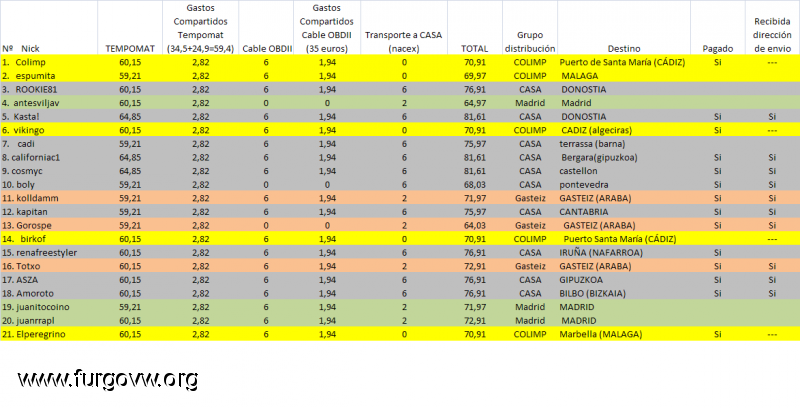Viewport: 800px width, 408px height.
Task: Click destination 'GIPUZKOA'
Action: tap(581, 279)
